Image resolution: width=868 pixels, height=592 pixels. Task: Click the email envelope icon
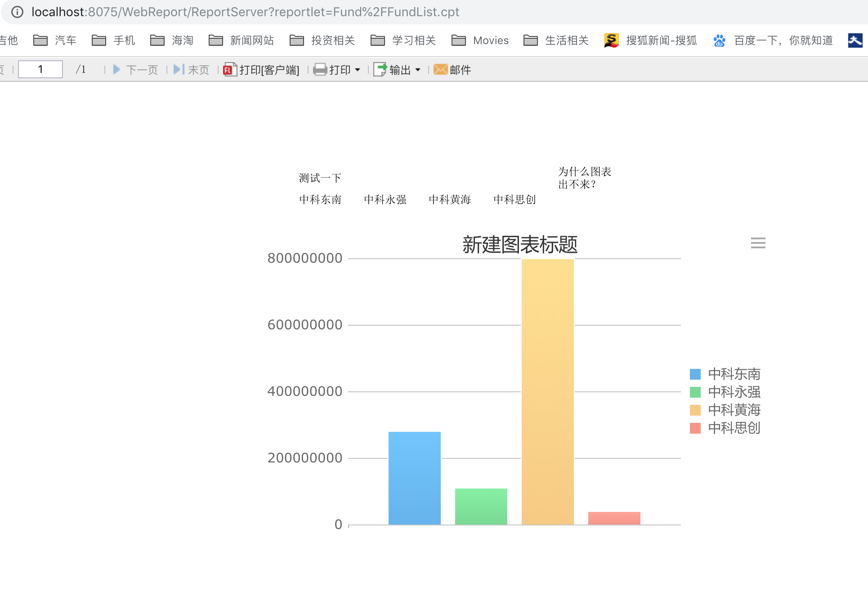click(x=440, y=70)
